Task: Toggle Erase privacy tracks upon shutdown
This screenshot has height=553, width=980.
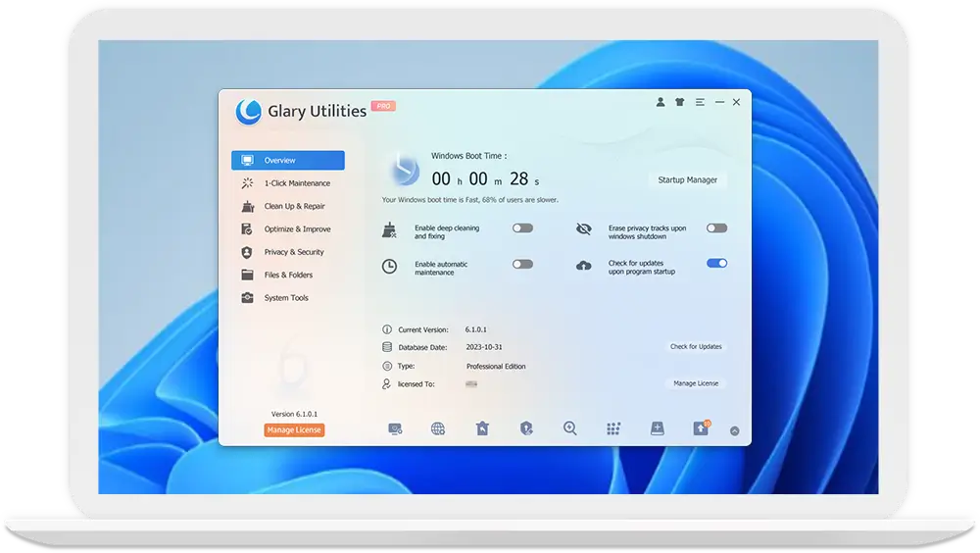Action: [x=717, y=228]
